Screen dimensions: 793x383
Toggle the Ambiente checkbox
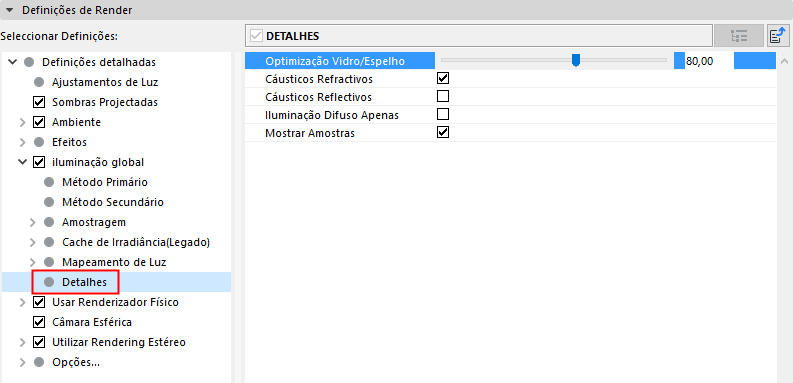click(38, 122)
